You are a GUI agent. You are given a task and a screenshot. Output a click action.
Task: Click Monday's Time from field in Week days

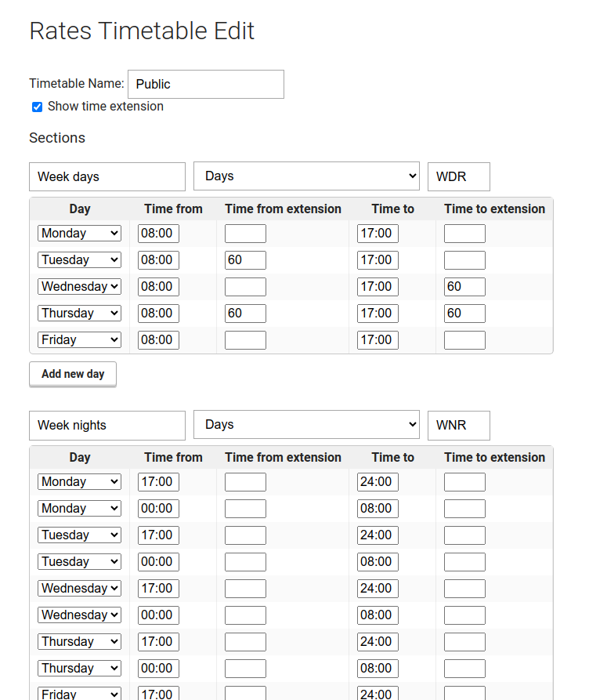coord(158,234)
